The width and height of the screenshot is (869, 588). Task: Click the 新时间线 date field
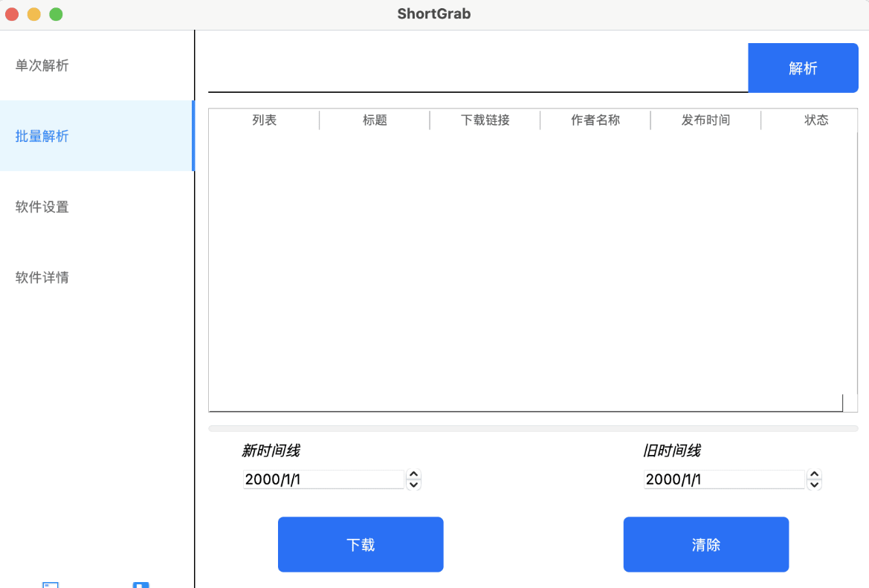point(323,479)
